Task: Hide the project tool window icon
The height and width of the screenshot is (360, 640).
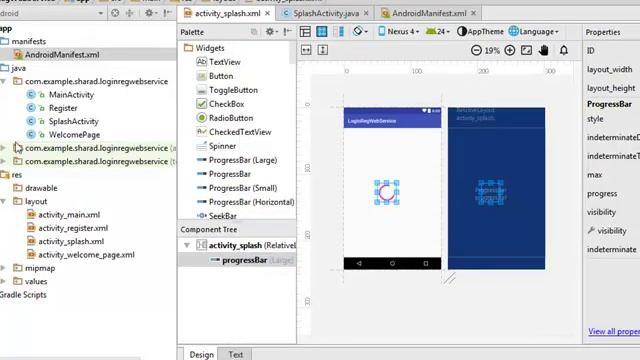Action: (x=167, y=13)
